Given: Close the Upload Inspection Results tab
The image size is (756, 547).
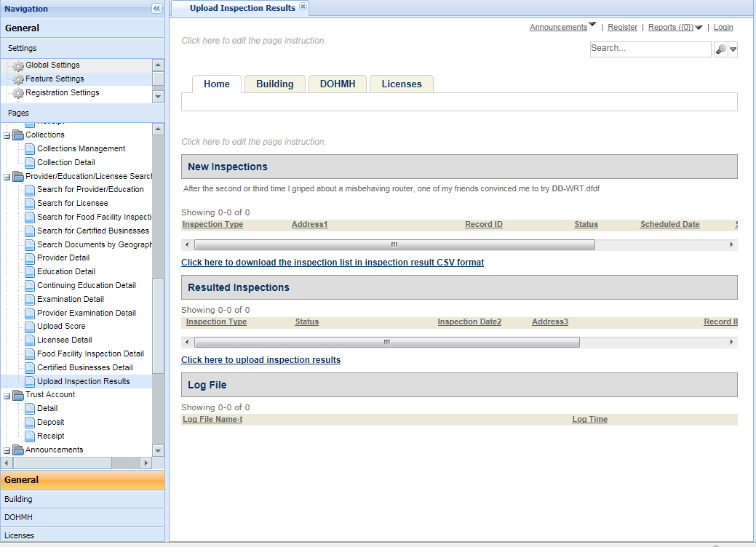Looking at the screenshot, I should click(x=303, y=7).
